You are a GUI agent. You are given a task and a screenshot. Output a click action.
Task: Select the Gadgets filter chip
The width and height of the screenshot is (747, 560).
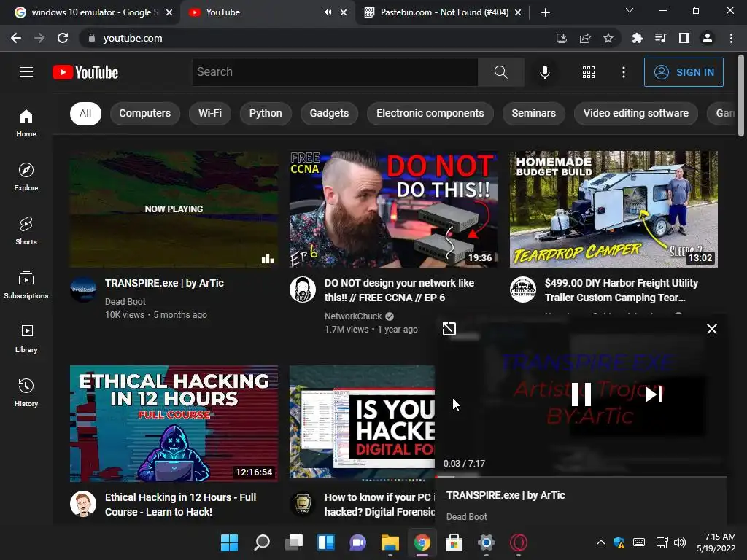tap(329, 113)
